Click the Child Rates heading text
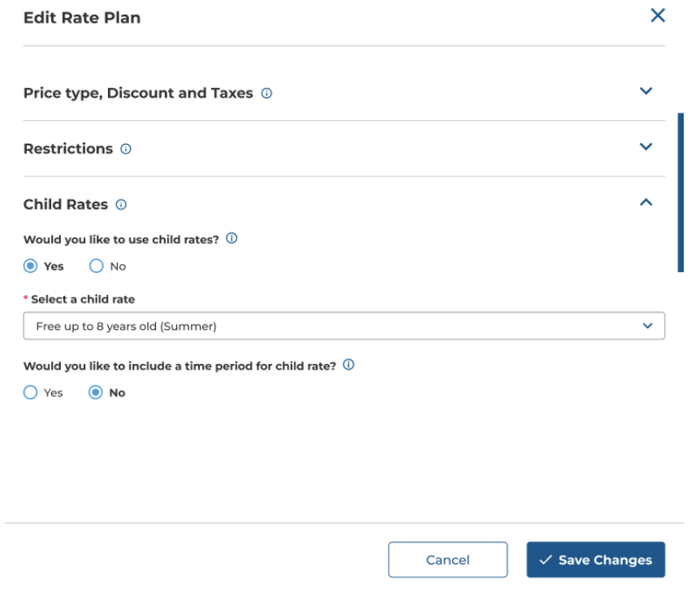 (x=66, y=205)
